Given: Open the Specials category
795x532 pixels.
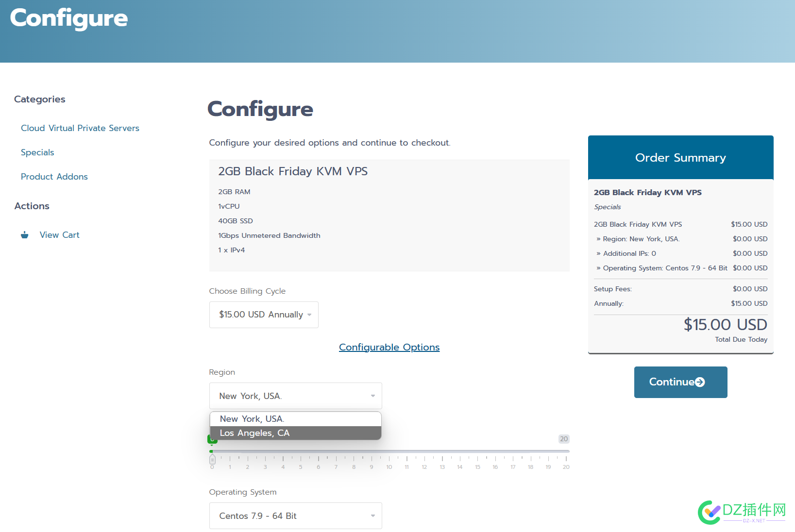Looking at the screenshot, I should (x=37, y=152).
